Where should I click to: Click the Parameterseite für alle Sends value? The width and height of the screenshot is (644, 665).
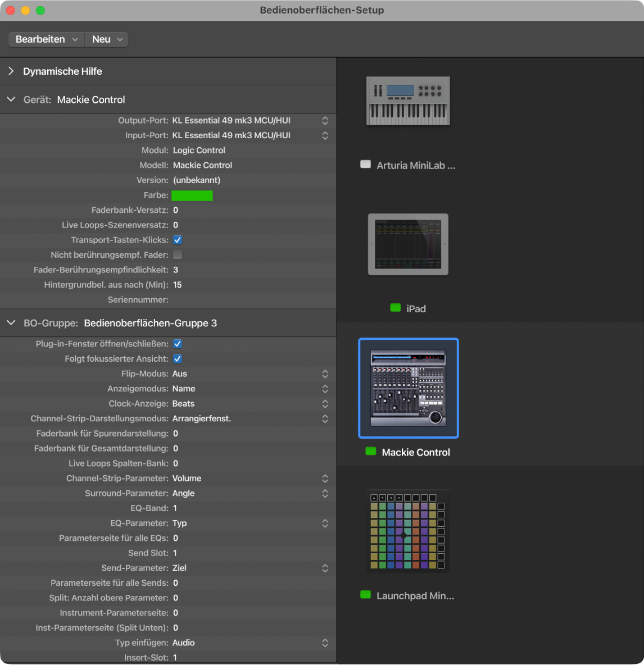(176, 583)
